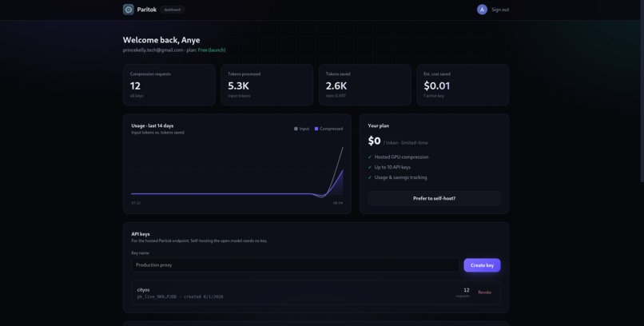The height and width of the screenshot is (326, 644).
Task: Click the dashboard badge next to Paritok
Action: (173, 10)
